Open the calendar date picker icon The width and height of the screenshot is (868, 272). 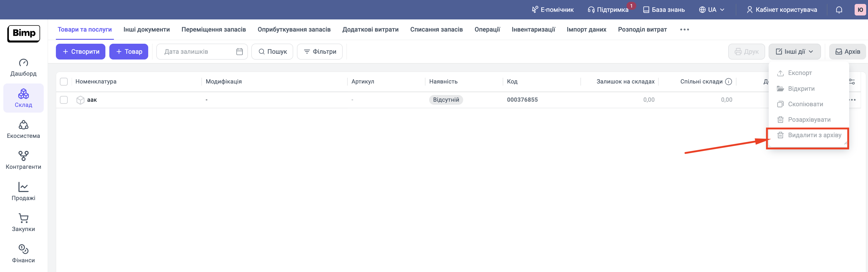point(240,52)
